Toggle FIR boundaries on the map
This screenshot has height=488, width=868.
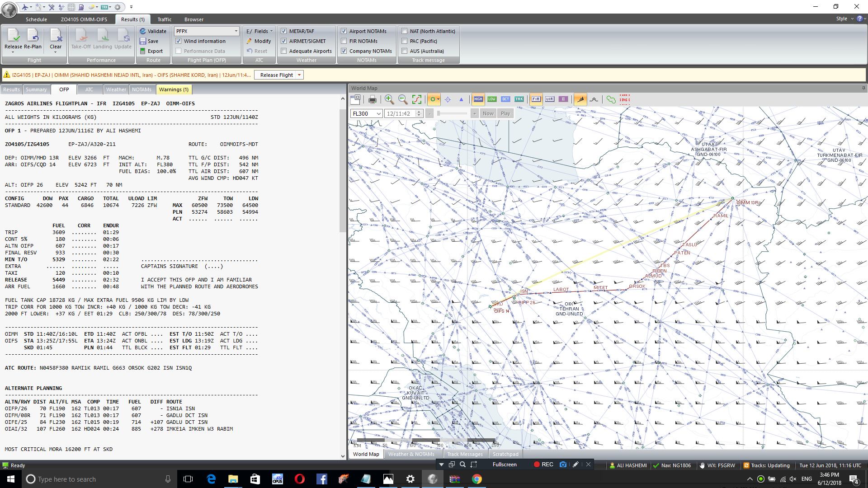pos(536,99)
